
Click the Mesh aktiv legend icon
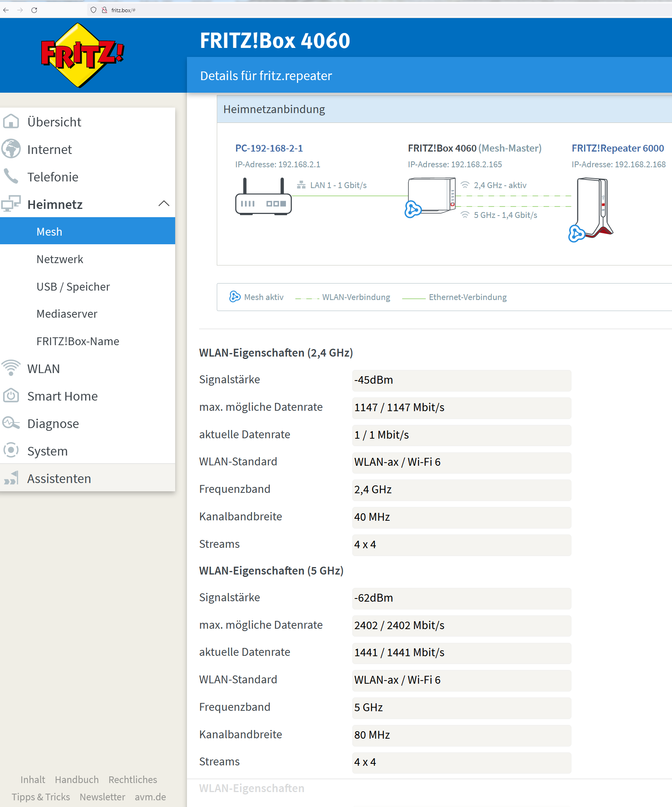[x=235, y=296]
